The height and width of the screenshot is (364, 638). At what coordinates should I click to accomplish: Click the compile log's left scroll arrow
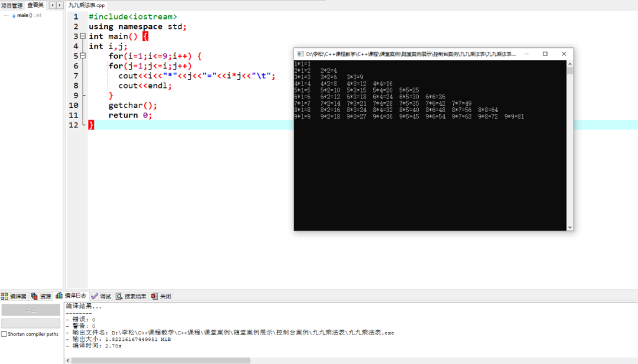68,360
